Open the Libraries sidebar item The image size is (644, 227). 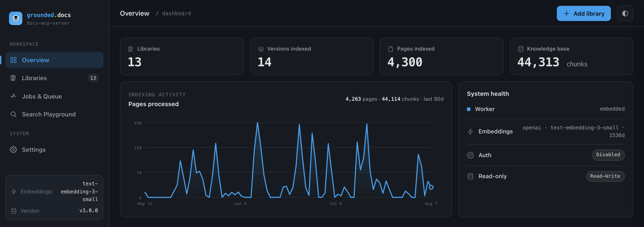click(x=54, y=78)
